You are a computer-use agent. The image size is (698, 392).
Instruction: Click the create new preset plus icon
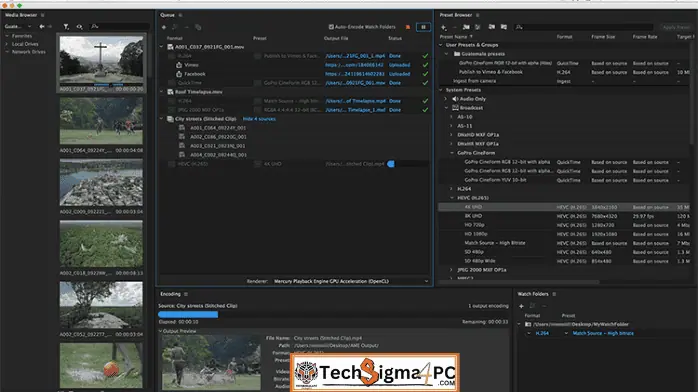443,27
